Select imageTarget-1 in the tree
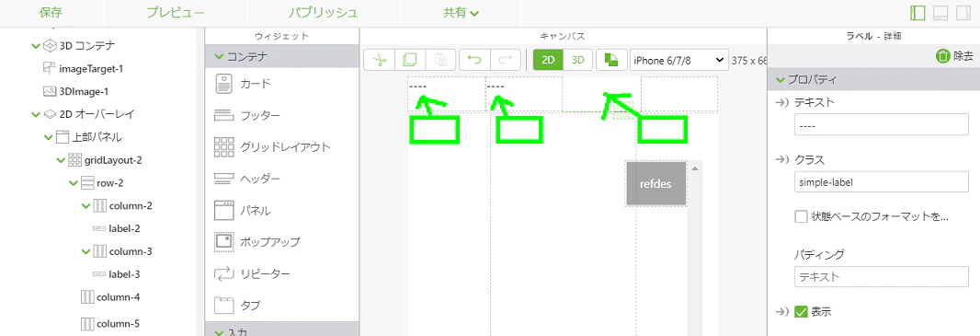The image size is (980, 336). pyautogui.click(x=90, y=68)
